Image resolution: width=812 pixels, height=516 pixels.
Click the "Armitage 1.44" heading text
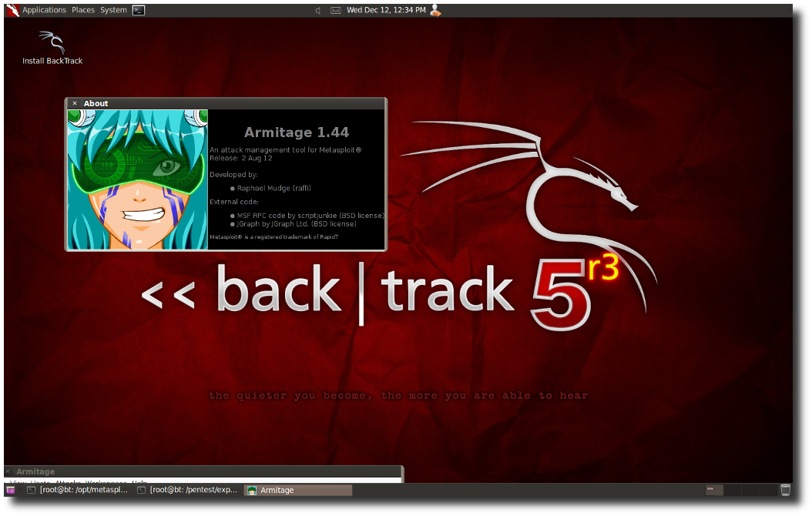point(297,132)
